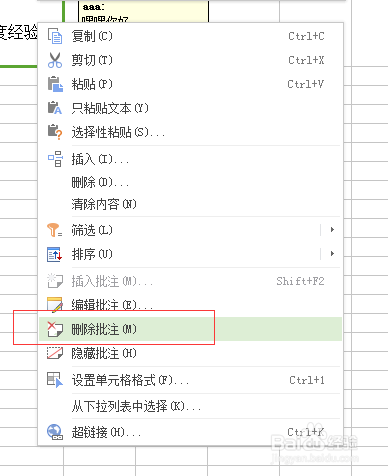Click the scissors Cut (剪切) icon
This screenshot has height=476, width=388.
[55, 60]
